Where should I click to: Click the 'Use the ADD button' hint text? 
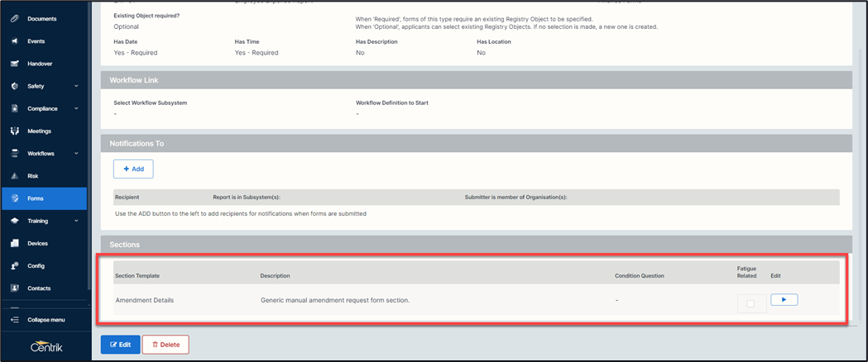point(240,213)
